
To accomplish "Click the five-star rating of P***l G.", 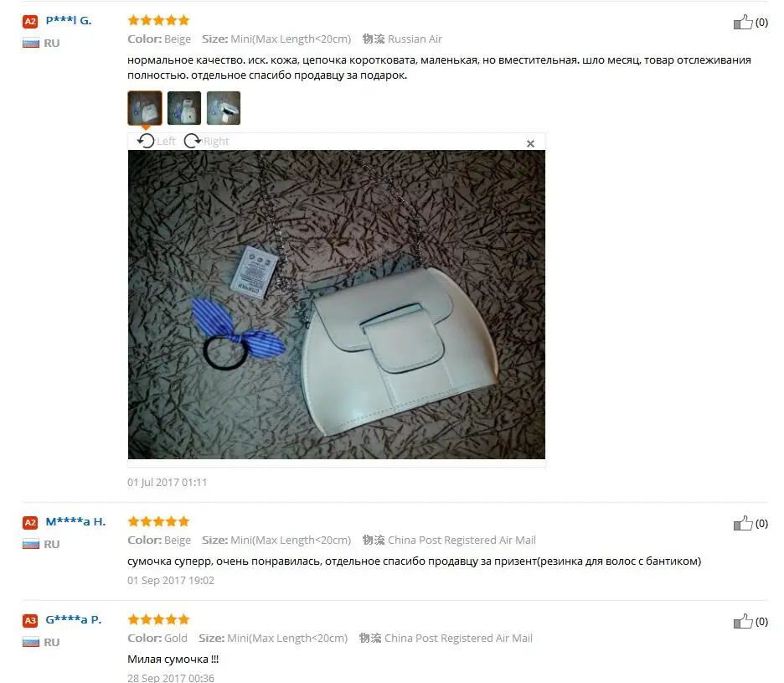I will pos(158,20).
